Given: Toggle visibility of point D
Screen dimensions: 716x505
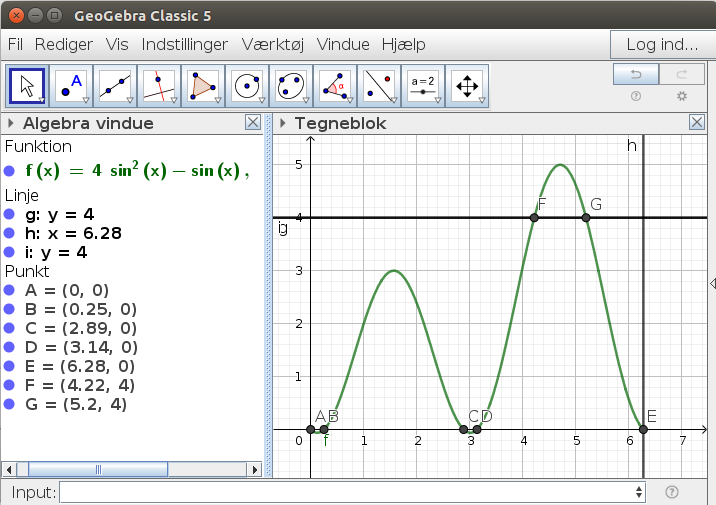Looking at the screenshot, I should coord(9,347).
